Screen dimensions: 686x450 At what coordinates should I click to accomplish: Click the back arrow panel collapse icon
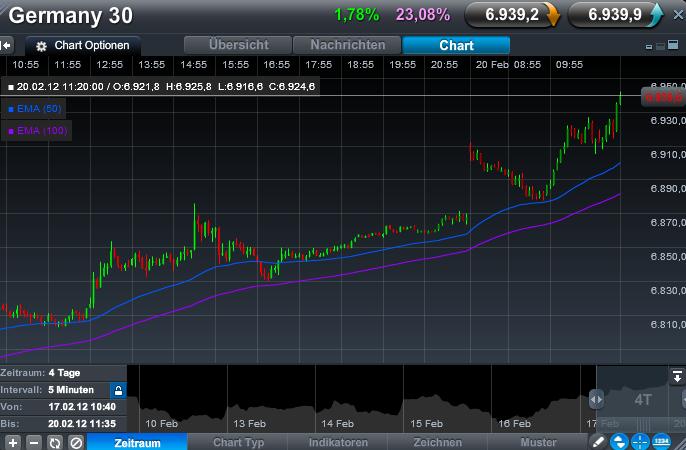(x=6, y=45)
